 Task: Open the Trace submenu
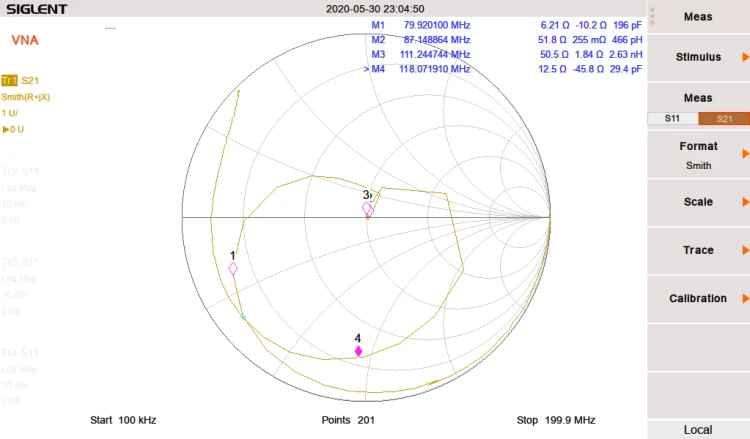point(698,251)
